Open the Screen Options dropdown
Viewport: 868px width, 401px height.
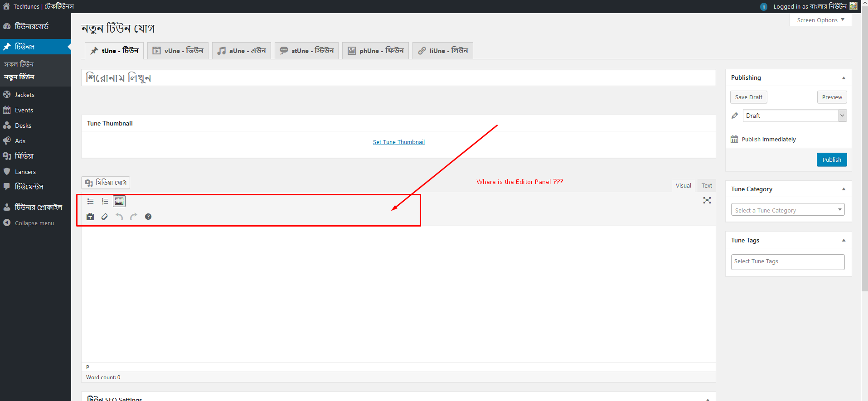(821, 20)
